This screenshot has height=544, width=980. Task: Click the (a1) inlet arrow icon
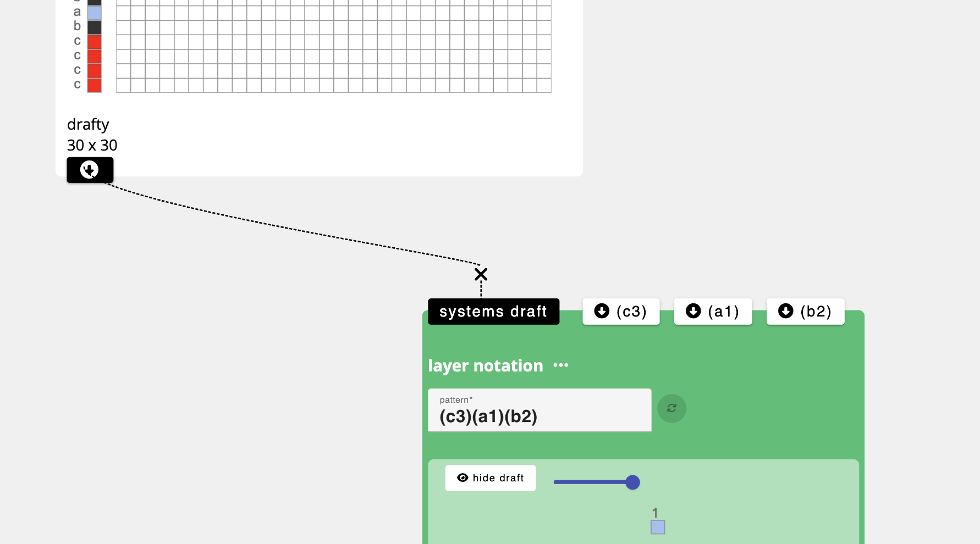click(x=693, y=311)
